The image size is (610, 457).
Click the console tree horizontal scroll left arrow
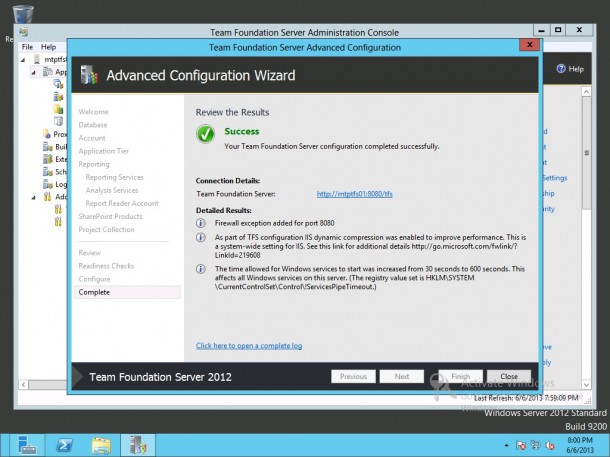pos(24,385)
